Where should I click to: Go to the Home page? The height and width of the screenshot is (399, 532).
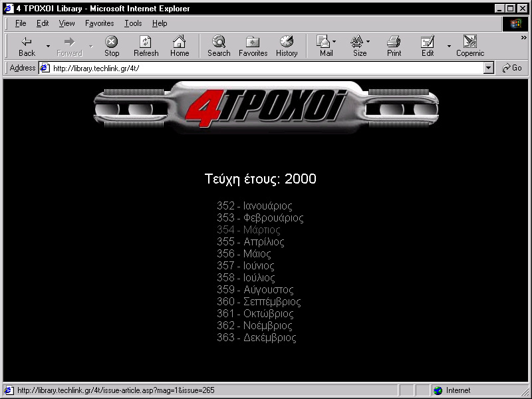(180, 46)
